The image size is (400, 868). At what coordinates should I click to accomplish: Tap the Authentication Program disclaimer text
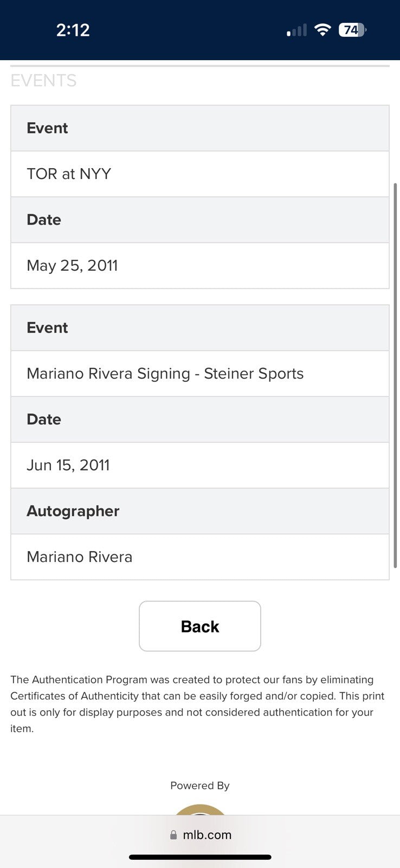tap(197, 704)
